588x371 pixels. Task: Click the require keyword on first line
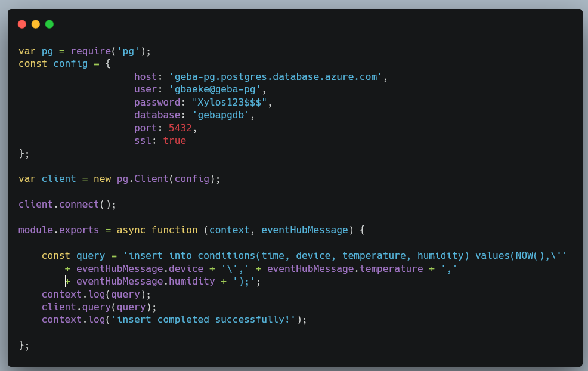(x=91, y=51)
